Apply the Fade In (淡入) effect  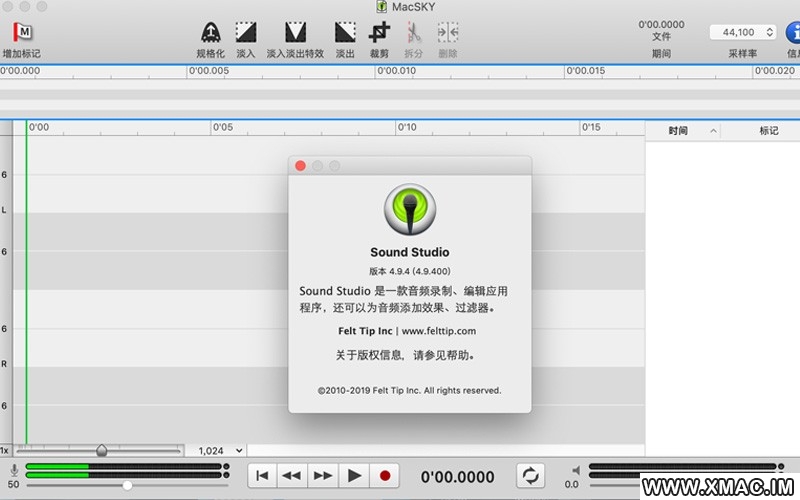point(245,33)
